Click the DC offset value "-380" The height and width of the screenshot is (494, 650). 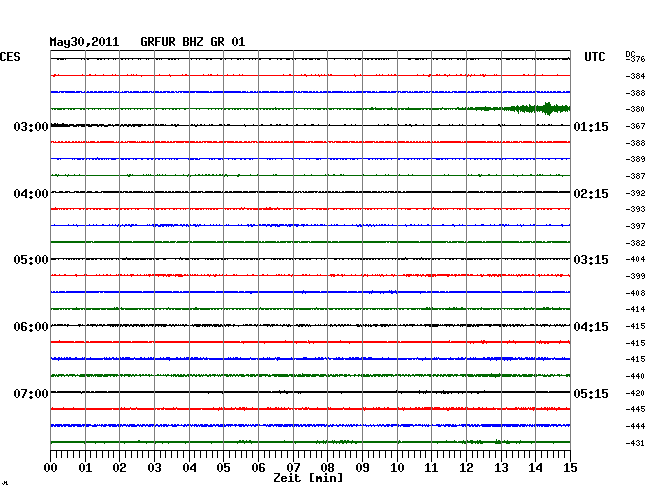(x=635, y=109)
